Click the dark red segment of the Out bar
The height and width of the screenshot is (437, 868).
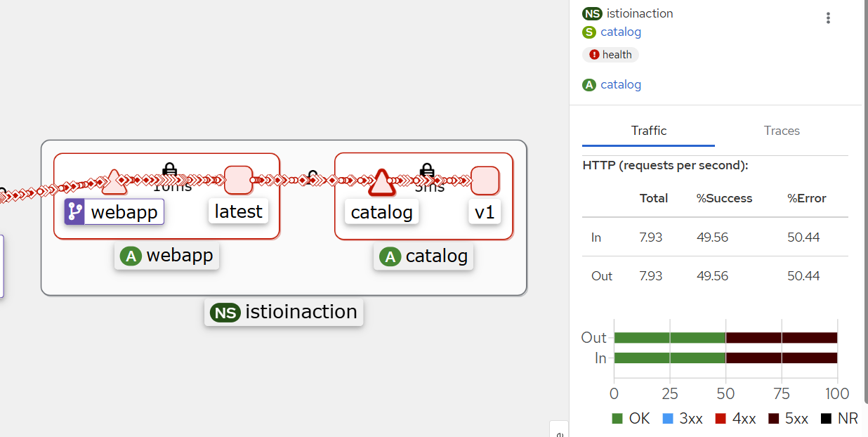click(x=782, y=338)
